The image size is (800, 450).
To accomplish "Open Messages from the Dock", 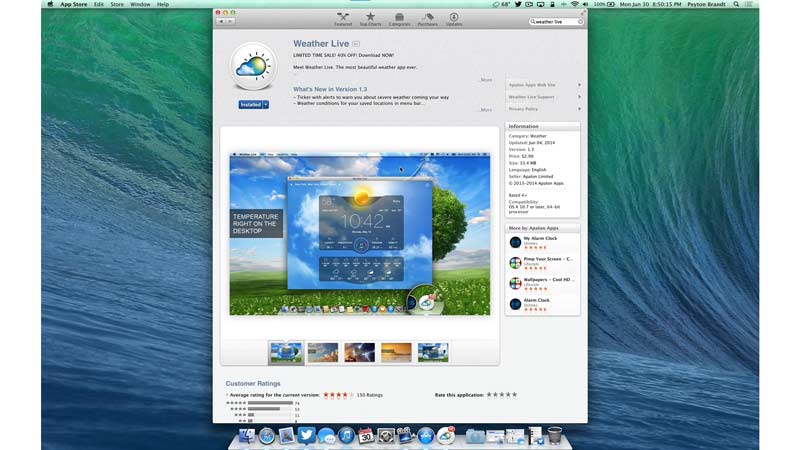I will pyautogui.click(x=326, y=436).
